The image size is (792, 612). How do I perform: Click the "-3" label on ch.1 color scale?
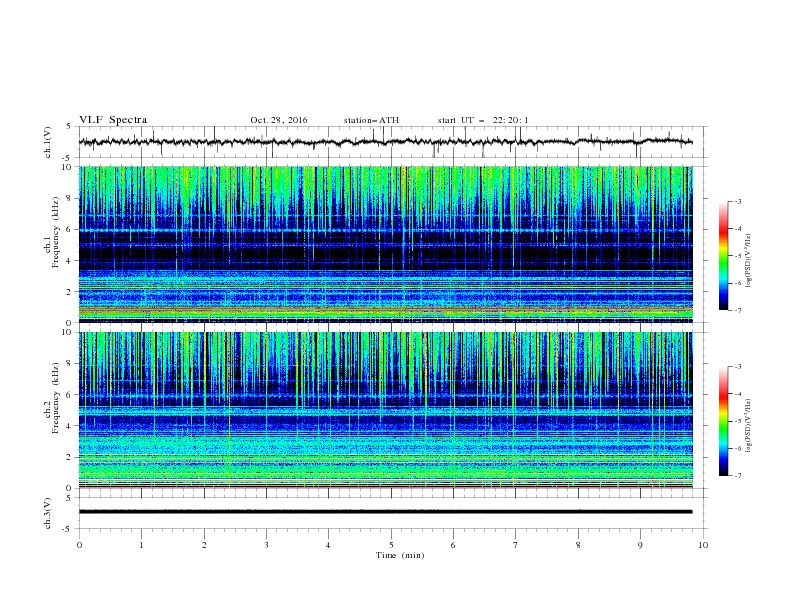tap(737, 201)
